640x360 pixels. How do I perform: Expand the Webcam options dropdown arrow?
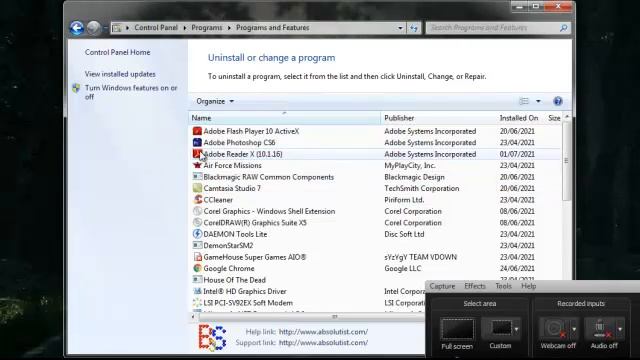point(574,329)
